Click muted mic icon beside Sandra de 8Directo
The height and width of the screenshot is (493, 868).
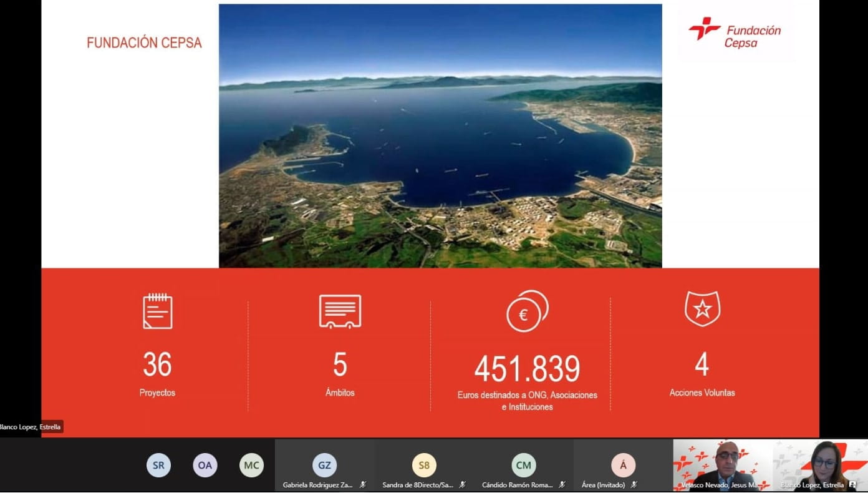click(463, 485)
